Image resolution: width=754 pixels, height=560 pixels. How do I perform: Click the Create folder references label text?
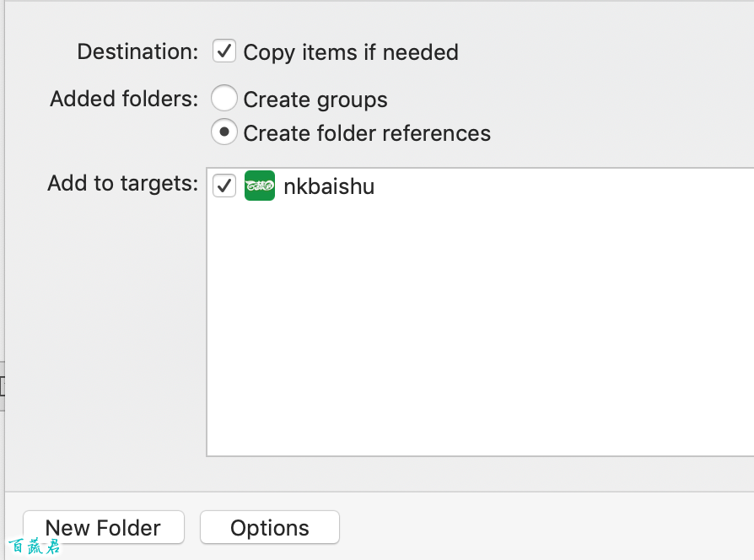tap(367, 133)
